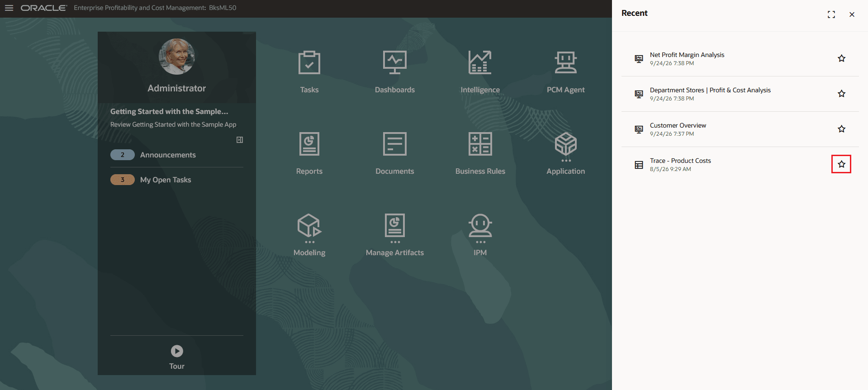Open the Manage Artifacts icon
868x390 pixels.
click(x=395, y=228)
